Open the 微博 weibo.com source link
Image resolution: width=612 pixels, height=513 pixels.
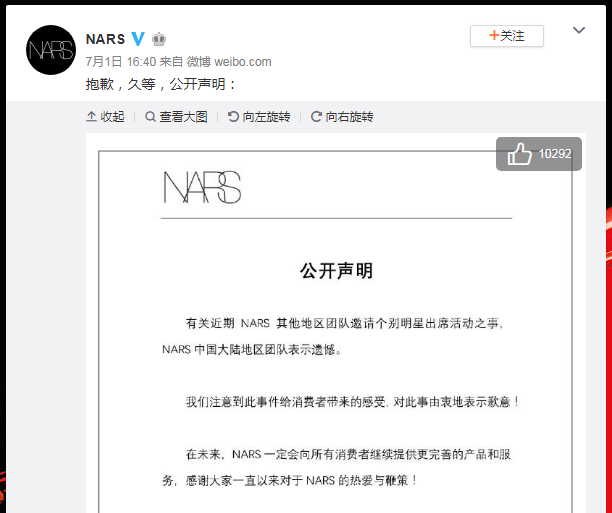pos(229,62)
